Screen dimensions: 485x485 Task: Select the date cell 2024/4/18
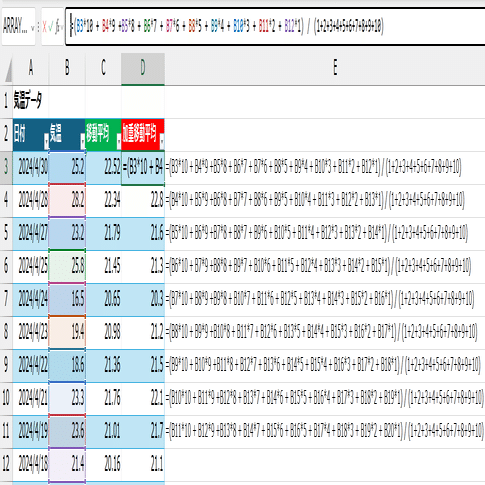click(31, 464)
